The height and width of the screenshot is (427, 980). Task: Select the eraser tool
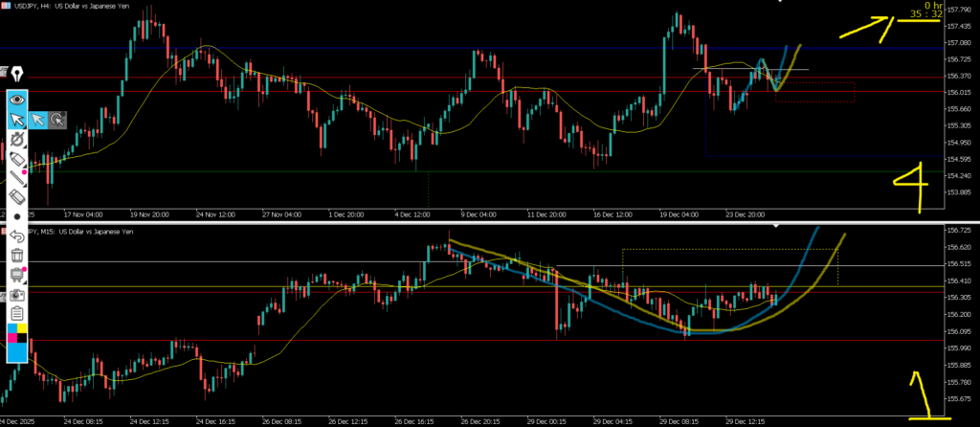point(16,197)
